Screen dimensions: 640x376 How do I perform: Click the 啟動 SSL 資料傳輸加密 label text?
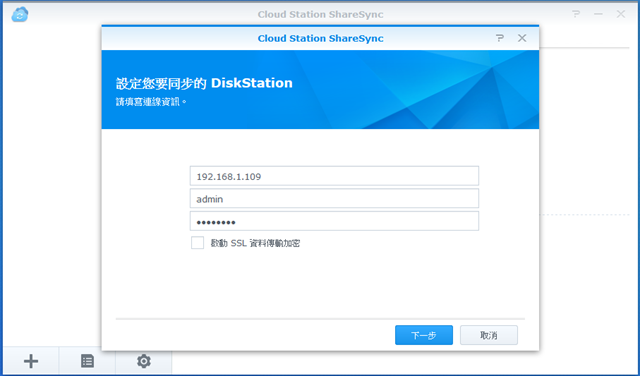coord(255,243)
